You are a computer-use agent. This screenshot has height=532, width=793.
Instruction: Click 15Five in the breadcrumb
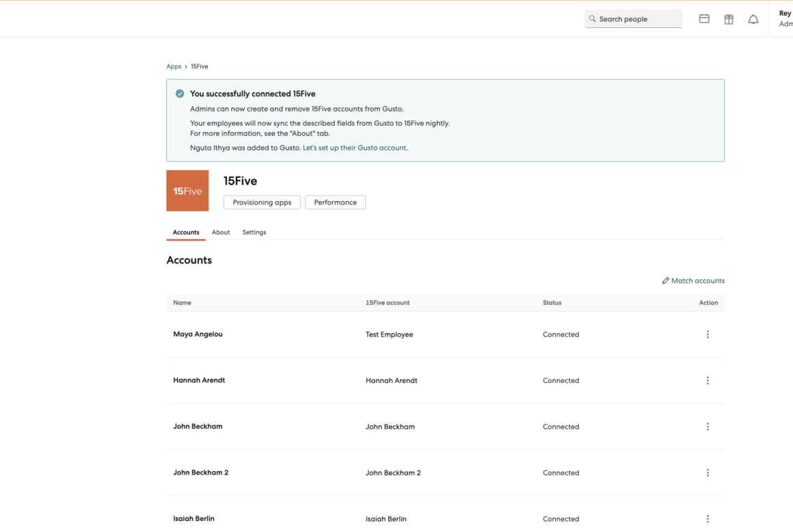pos(199,66)
